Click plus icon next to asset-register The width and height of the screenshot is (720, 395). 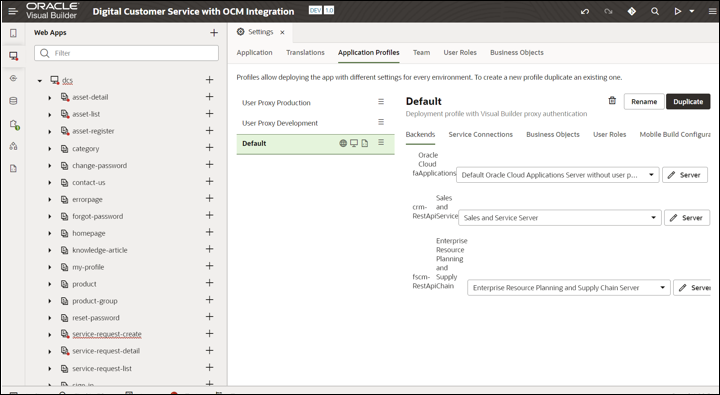tap(209, 130)
